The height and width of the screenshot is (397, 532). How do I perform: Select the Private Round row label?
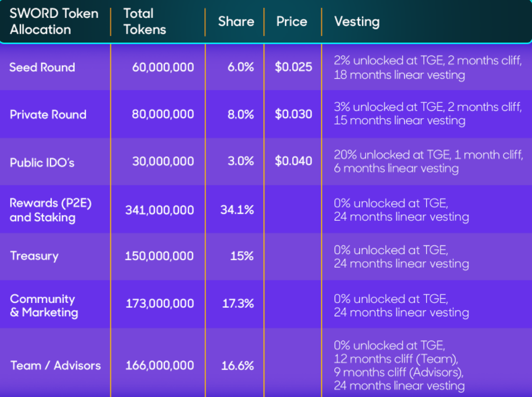(48, 114)
